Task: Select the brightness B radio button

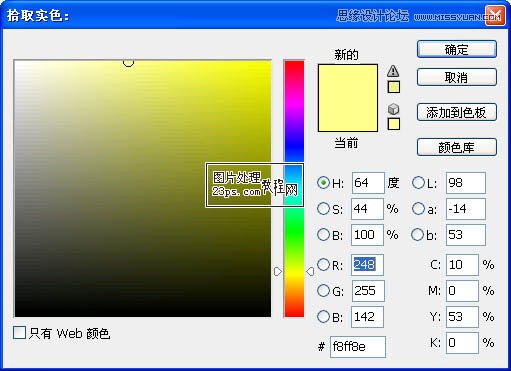Action: [323, 235]
